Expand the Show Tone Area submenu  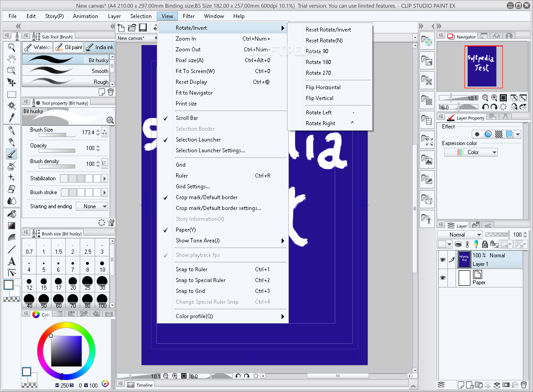(223, 241)
